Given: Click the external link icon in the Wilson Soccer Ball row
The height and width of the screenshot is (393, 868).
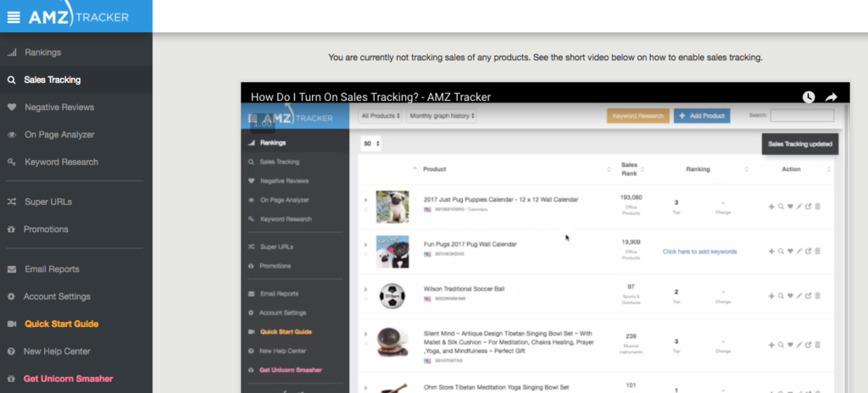Looking at the screenshot, I should (808, 296).
